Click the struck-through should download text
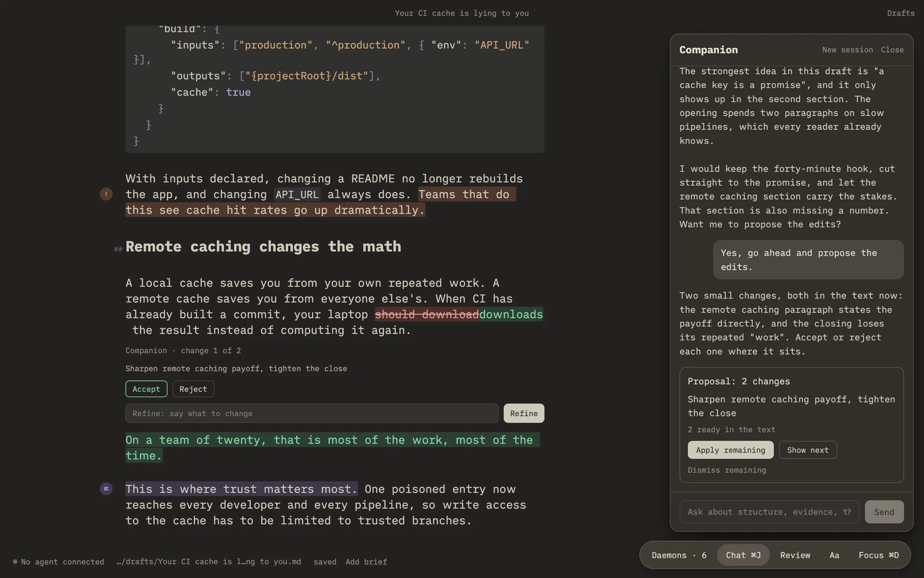The image size is (924, 578). coord(427,314)
